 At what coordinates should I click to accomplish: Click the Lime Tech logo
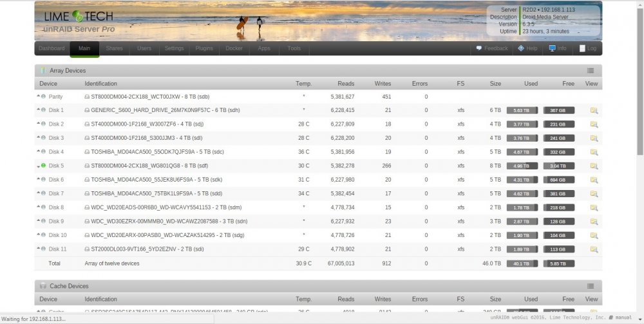click(x=79, y=17)
